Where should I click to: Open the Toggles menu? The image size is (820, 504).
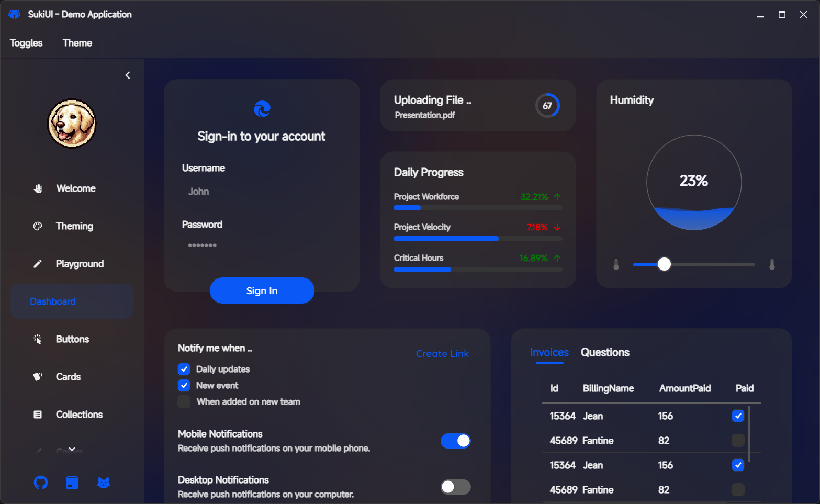pyautogui.click(x=26, y=43)
